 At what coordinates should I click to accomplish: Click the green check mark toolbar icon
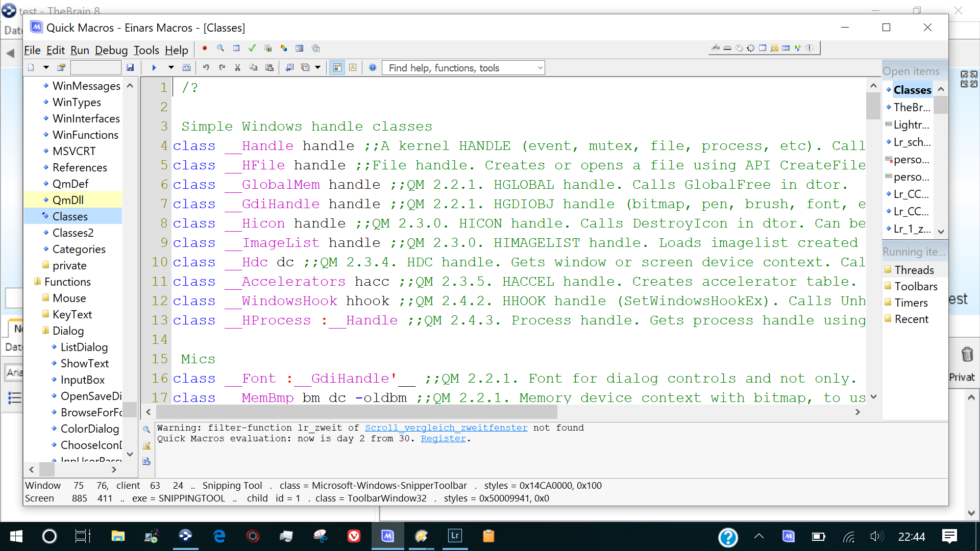click(x=252, y=48)
